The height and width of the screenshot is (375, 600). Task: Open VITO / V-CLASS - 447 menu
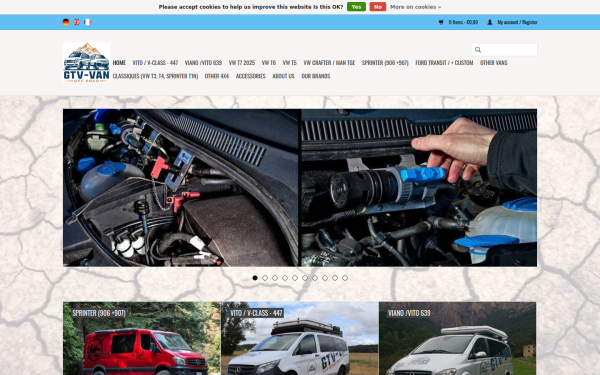click(155, 63)
